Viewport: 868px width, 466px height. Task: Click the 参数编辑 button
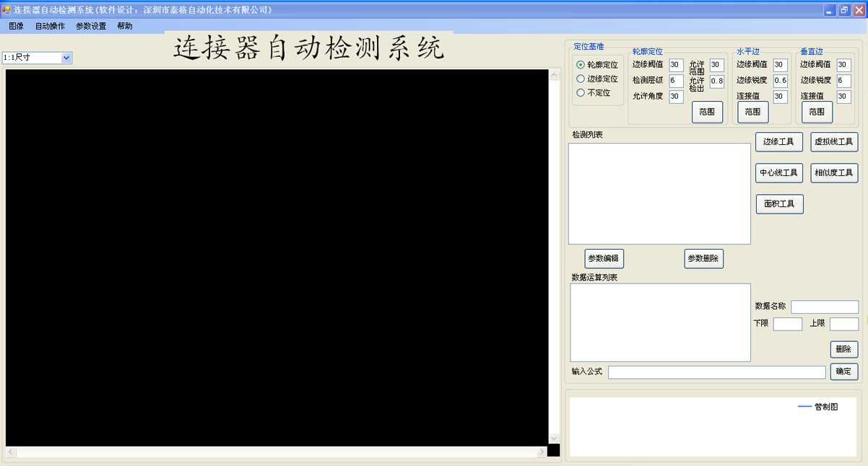point(604,258)
